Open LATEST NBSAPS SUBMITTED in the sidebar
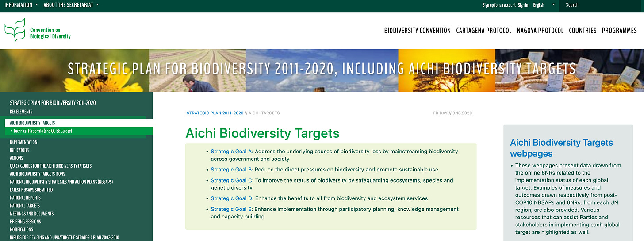Viewport: 644px width, 241px height. click(31, 190)
